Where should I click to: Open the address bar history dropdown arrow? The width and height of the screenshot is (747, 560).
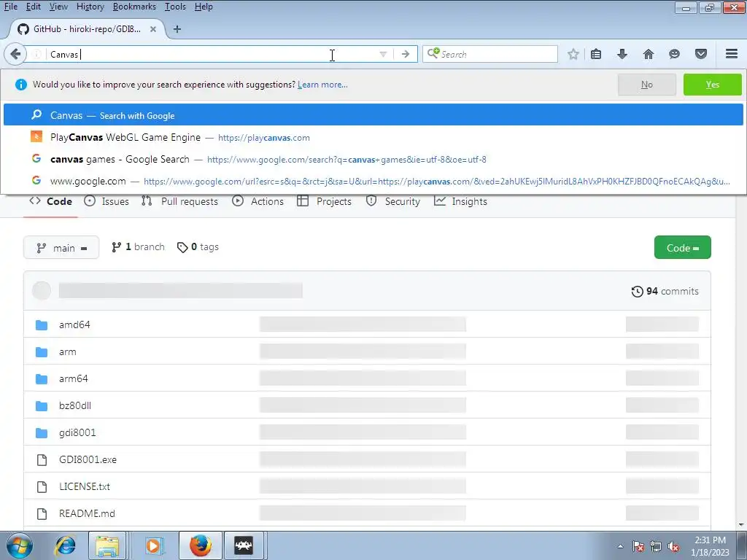click(x=382, y=54)
